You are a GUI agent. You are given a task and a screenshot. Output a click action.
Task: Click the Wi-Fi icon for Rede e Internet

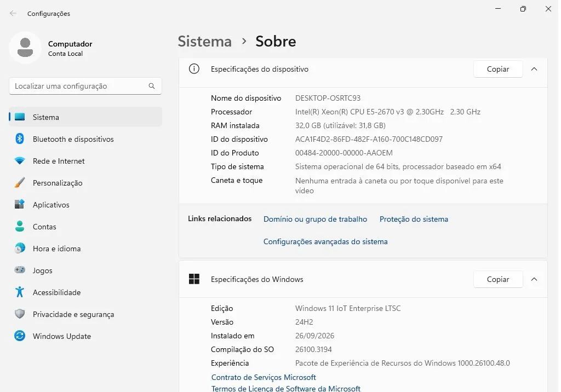click(20, 160)
